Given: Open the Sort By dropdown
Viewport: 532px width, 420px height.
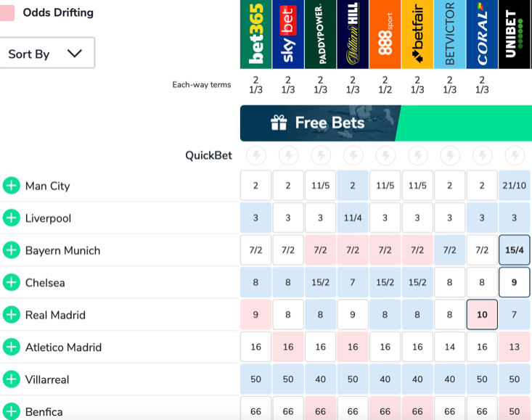Looking at the screenshot, I should pyautogui.click(x=46, y=54).
